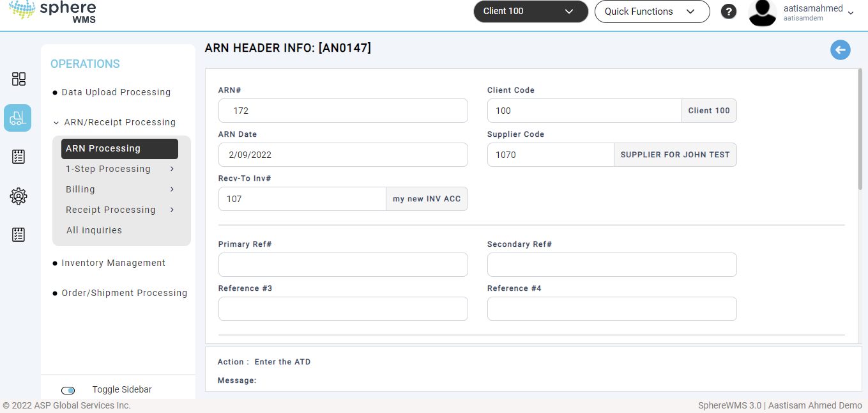Expand the Quick Functions dropdown
This screenshot has height=413, width=868.
point(651,12)
